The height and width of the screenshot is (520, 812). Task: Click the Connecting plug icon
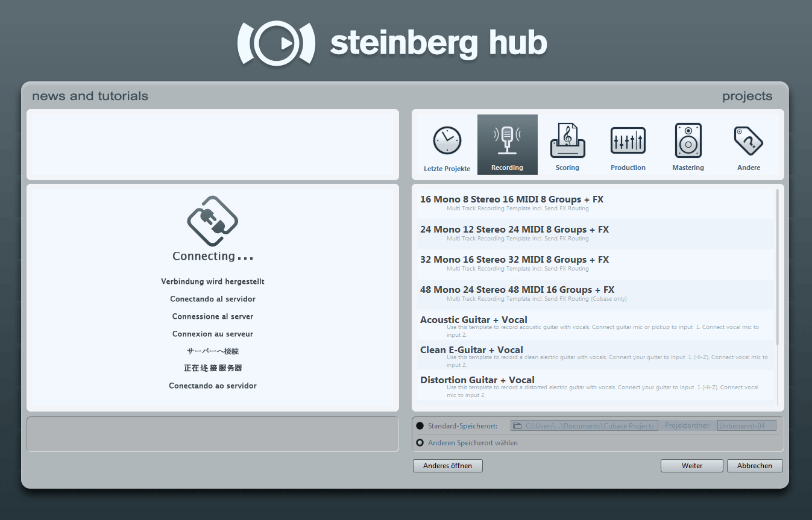213,221
